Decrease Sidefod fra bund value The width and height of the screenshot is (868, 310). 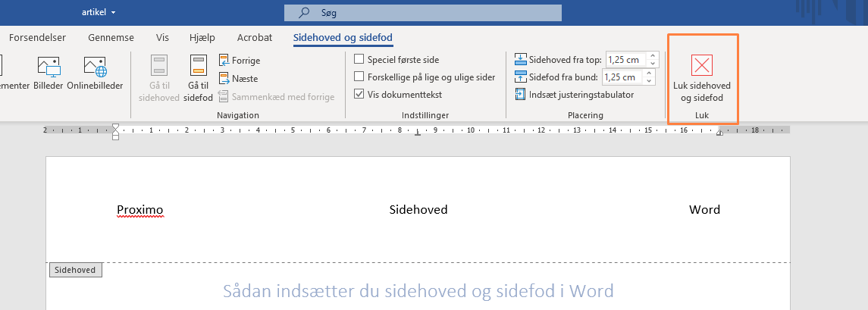click(650, 80)
